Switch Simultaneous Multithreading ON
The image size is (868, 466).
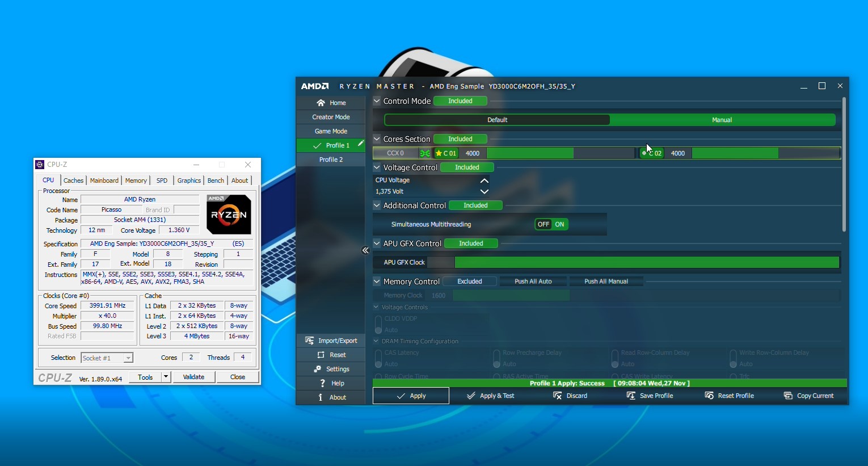[x=560, y=224]
